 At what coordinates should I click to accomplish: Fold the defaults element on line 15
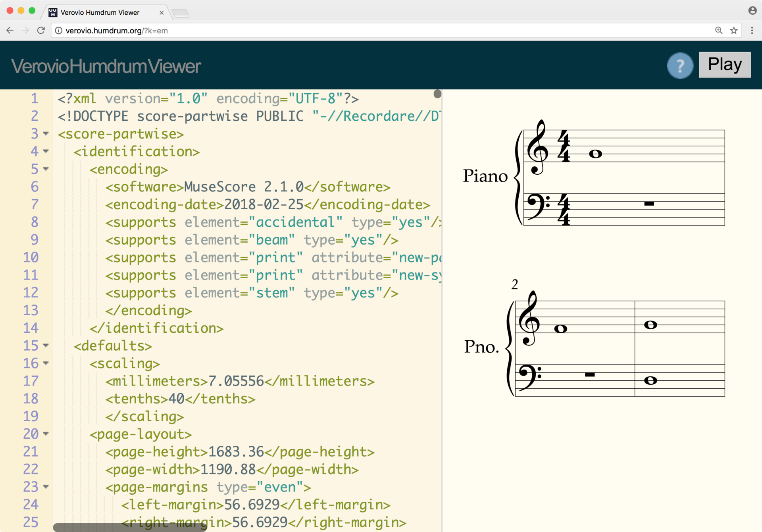46,345
